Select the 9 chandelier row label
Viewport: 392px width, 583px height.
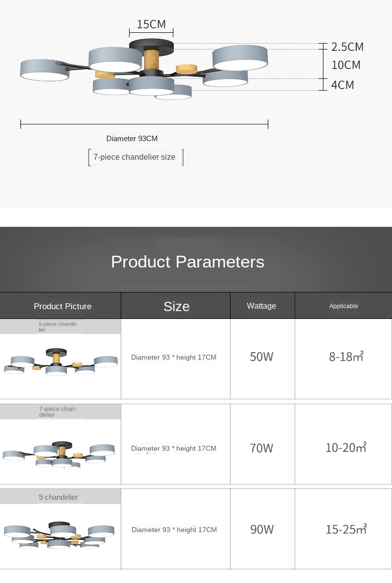coord(58,497)
